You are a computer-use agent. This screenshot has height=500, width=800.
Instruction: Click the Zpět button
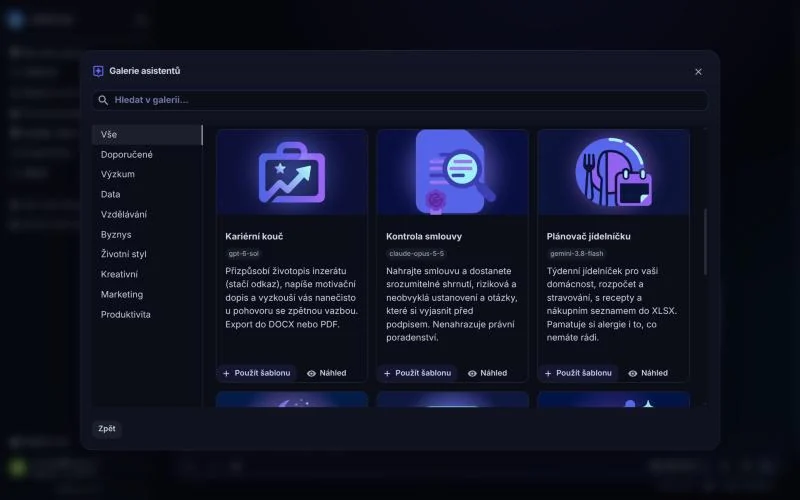[107, 429]
